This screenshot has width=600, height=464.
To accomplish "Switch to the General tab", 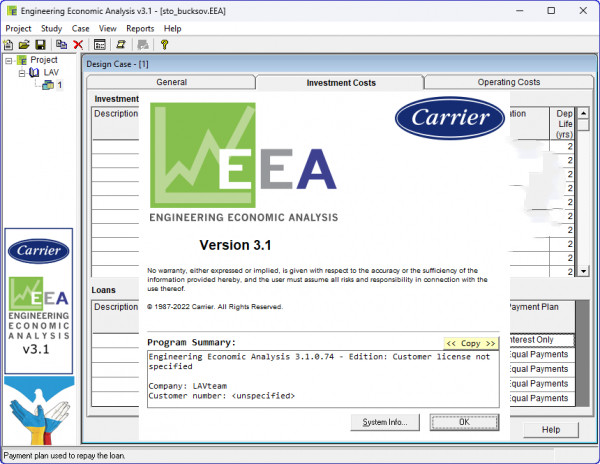I will (x=171, y=82).
